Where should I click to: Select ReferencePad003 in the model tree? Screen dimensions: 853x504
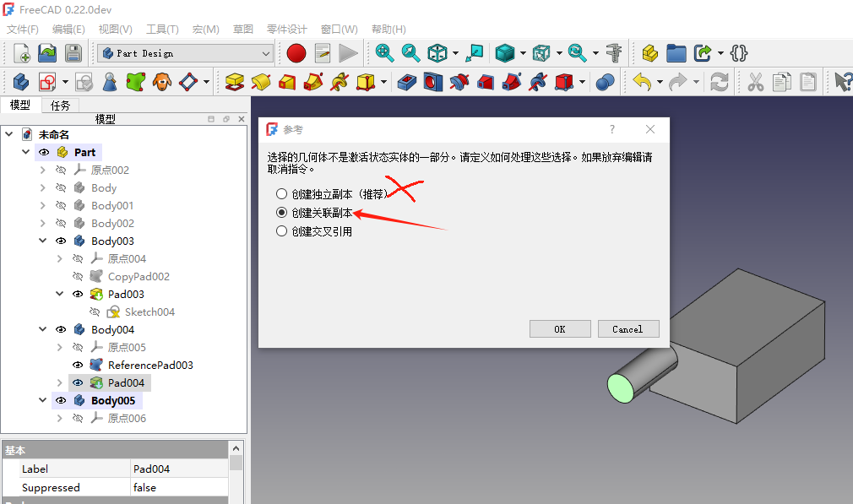[x=150, y=366]
